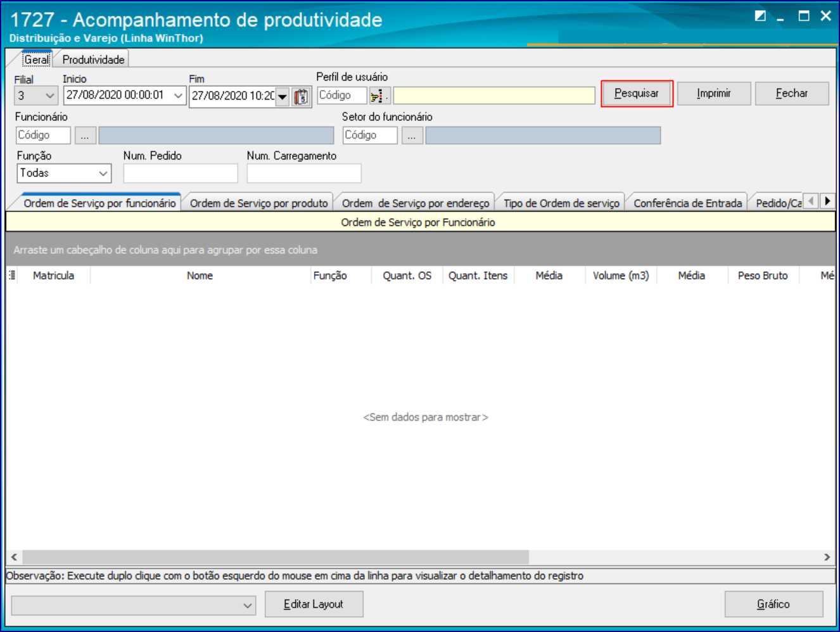Select Ordem de Serviço por produto tab
840x632 pixels.
pyautogui.click(x=258, y=203)
